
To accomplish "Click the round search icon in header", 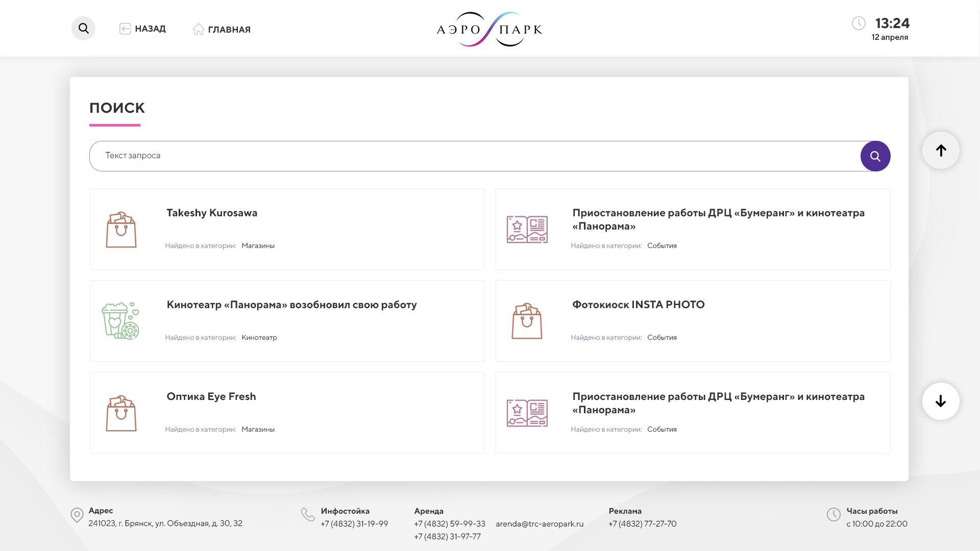I will tap(83, 29).
